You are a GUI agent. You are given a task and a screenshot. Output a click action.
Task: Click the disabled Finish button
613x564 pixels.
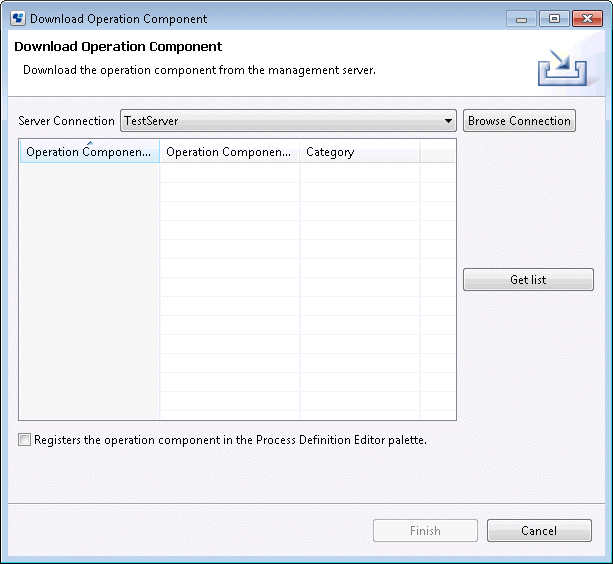tap(425, 530)
